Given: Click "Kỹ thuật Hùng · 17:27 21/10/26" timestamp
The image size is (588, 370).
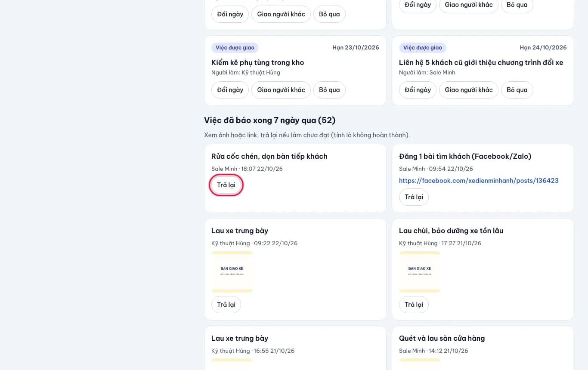Looking at the screenshot, I should click(x=439, y=243).
